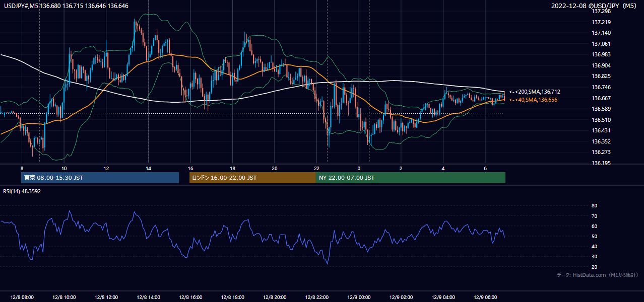Click the 12/8 20:00 date label

[275, 297]
